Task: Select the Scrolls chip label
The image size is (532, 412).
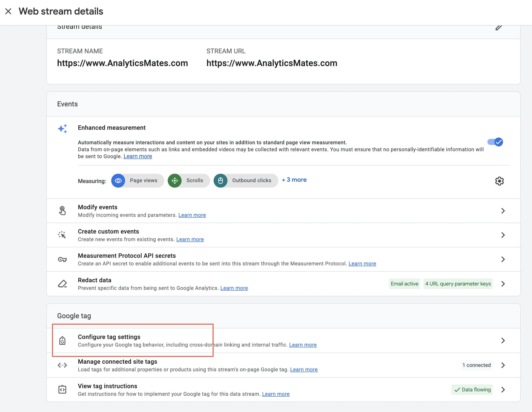Action: point(195,180)
